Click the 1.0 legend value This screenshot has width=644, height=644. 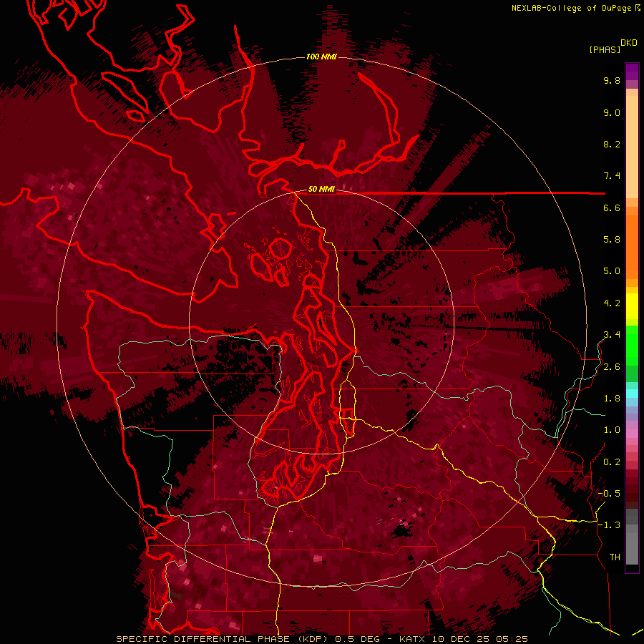click(612, 430)
